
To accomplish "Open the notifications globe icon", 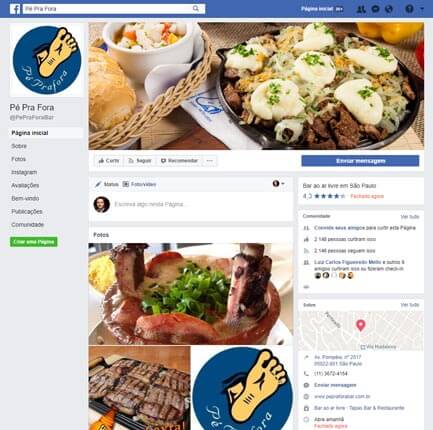I will point(389,9).
